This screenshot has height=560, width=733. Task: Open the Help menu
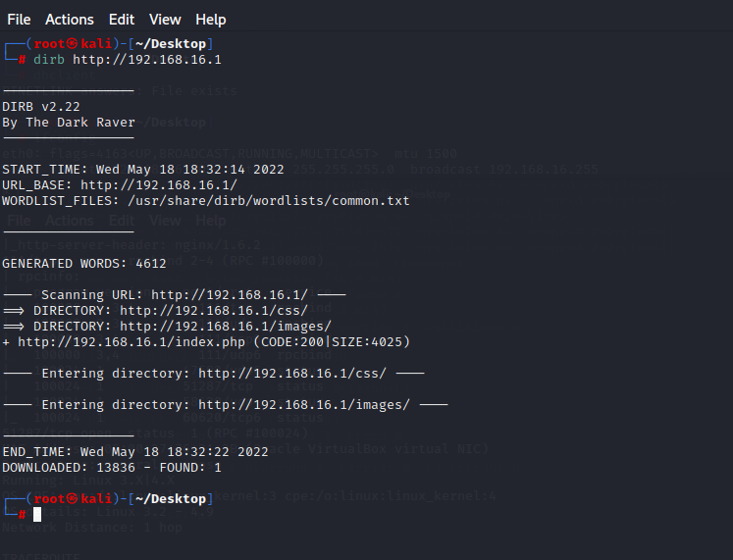(x=211, y=20)
